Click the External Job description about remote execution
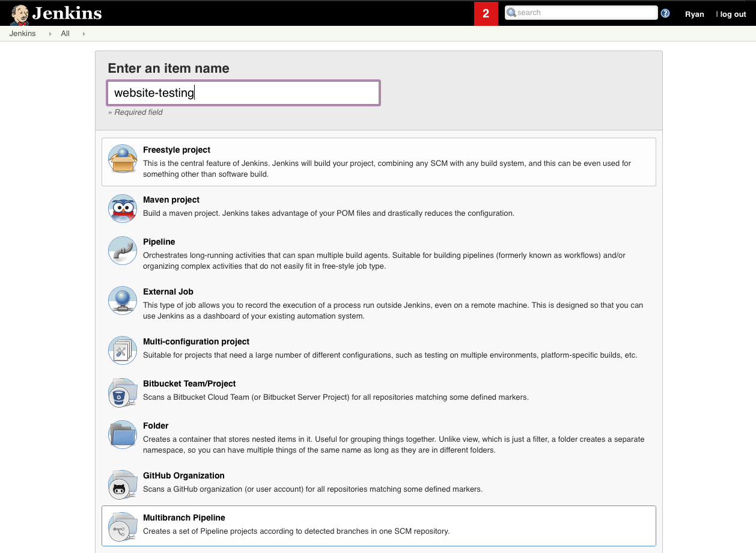The width and height of the screenshot is (756, 553). (393, 311)
